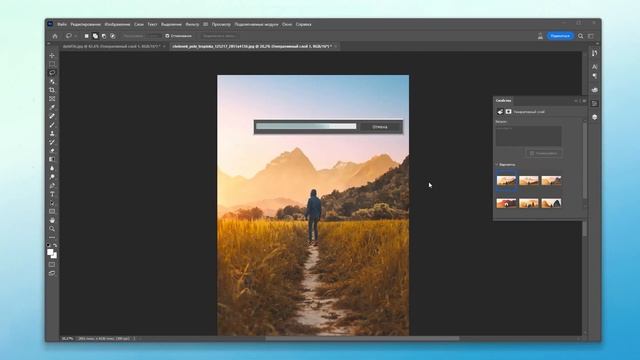Cancel generation with the Отмена button
Screen dimensions: 640x360
380,127
